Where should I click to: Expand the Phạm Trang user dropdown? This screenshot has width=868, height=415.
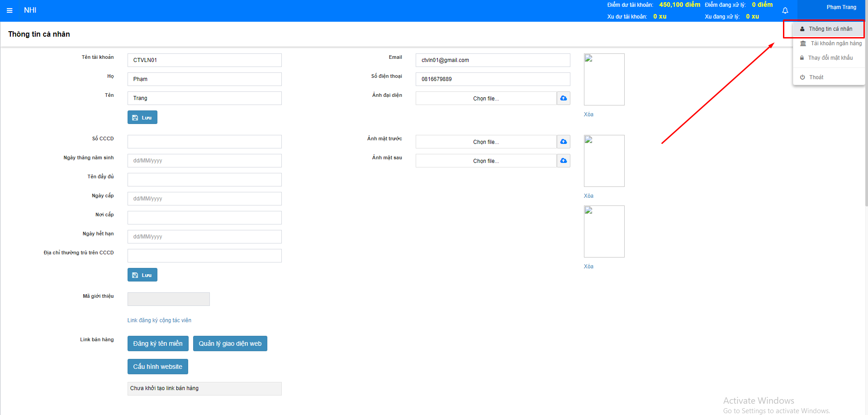[841, 8]
